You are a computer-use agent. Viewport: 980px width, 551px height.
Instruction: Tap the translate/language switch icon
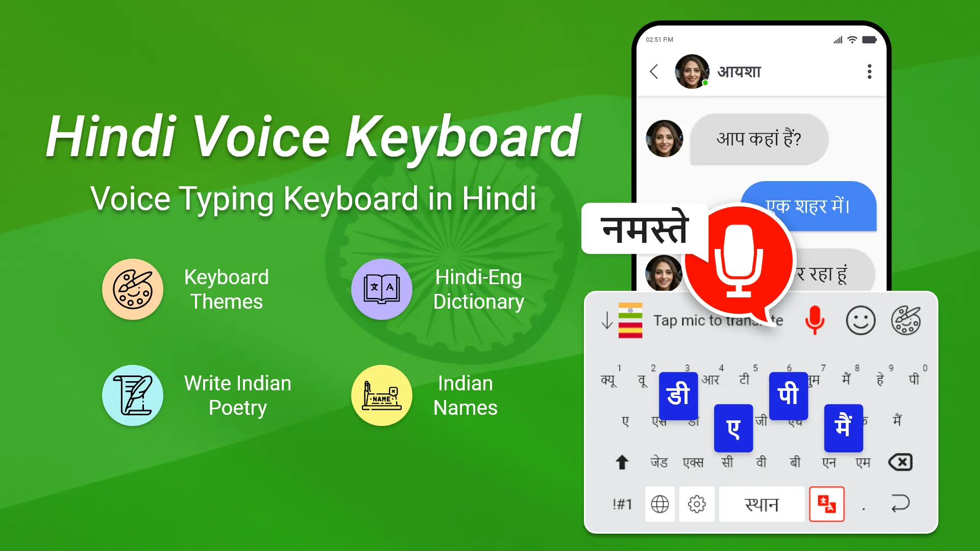(826, 505)
